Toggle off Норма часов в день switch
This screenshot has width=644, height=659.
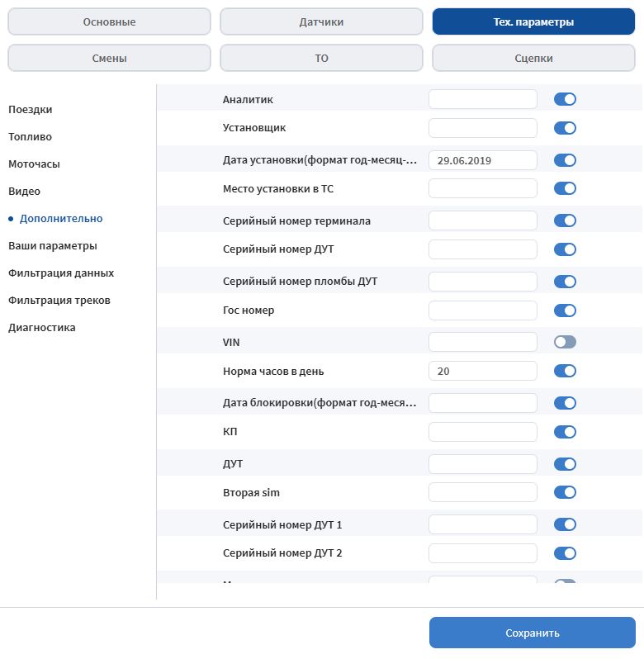[x=565, y=372]
